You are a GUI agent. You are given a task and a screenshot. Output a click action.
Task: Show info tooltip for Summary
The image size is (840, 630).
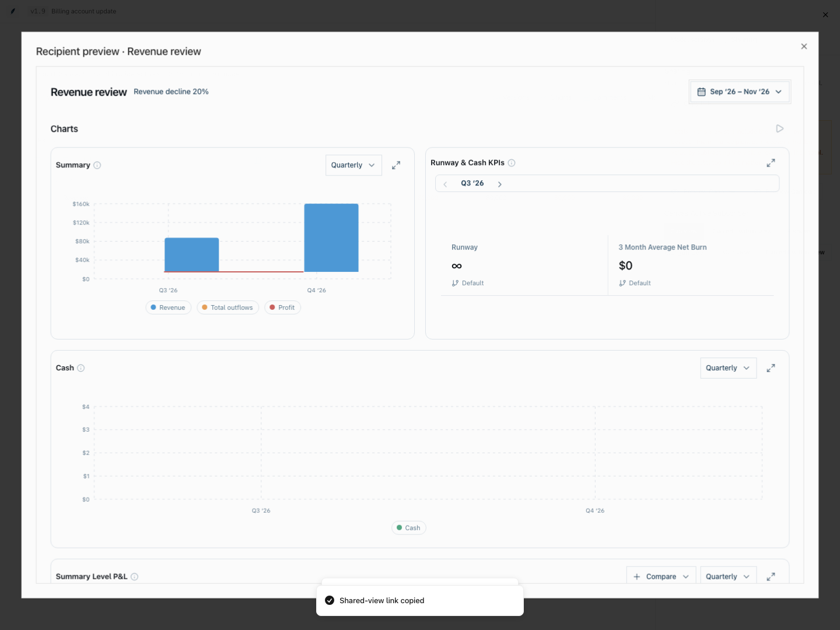[97, 165]
